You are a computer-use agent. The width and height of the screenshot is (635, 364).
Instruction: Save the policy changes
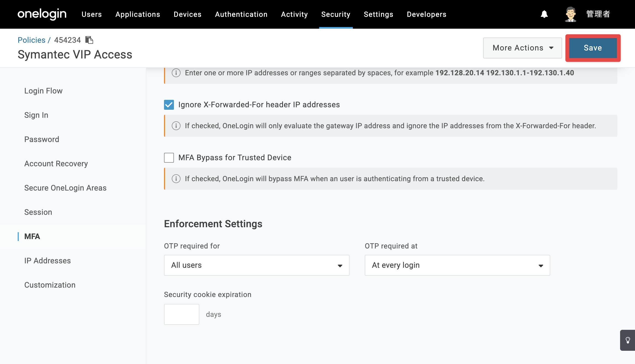pos(593,48)
